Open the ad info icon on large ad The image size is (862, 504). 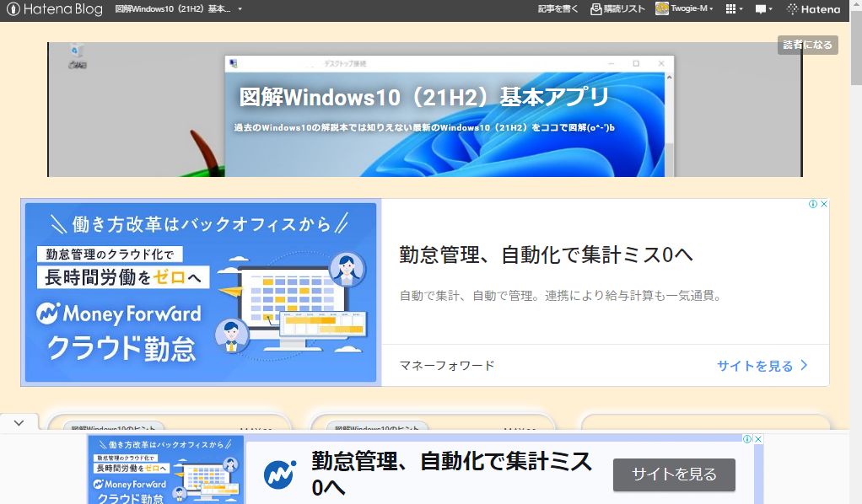pyautogui.click(x=812, y=204)
